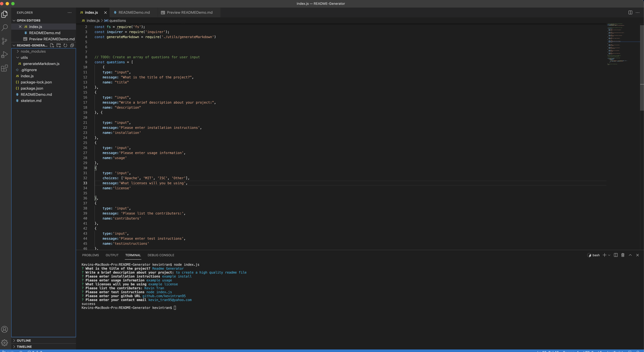644x352 pixels.
Task: Open the Extensions view
Action: click(4, 68)
